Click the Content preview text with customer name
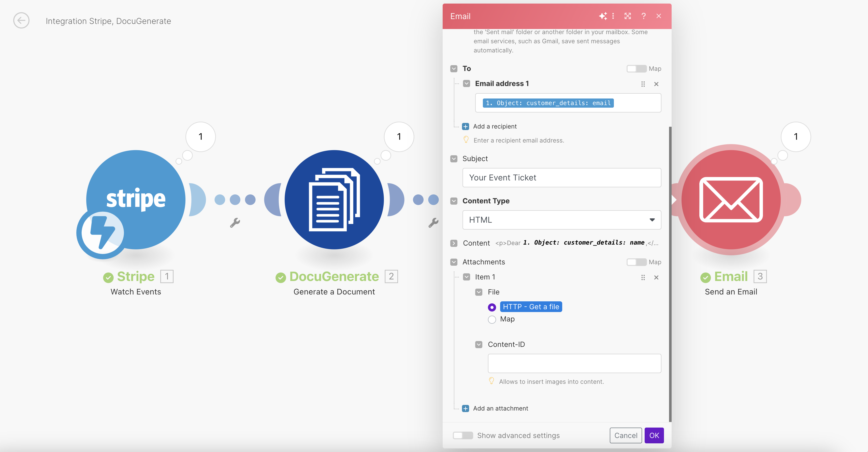The width and height of the screenshot is (868, 452). 576,243
